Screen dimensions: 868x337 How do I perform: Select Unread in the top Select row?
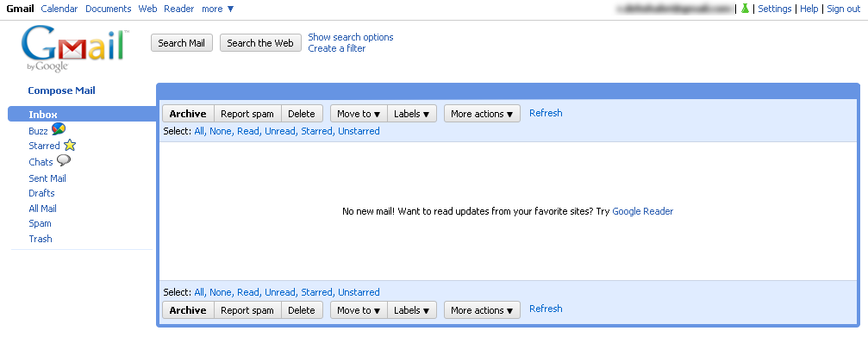281,131
